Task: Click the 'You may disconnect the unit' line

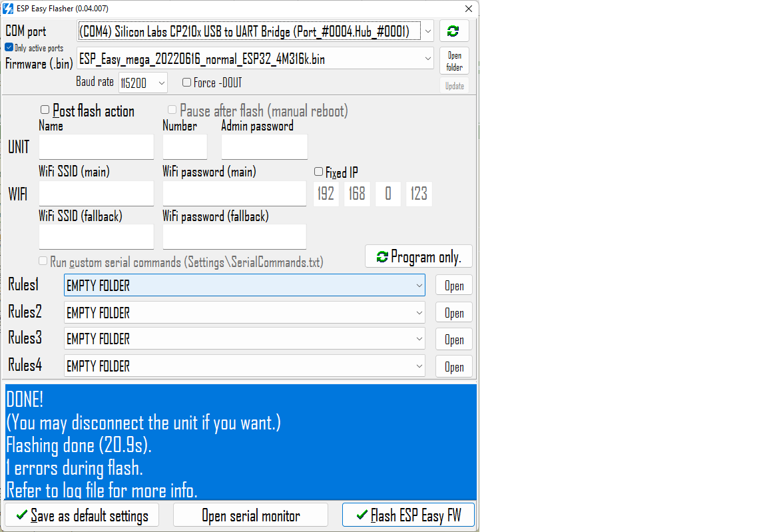Action: (143, 423)
